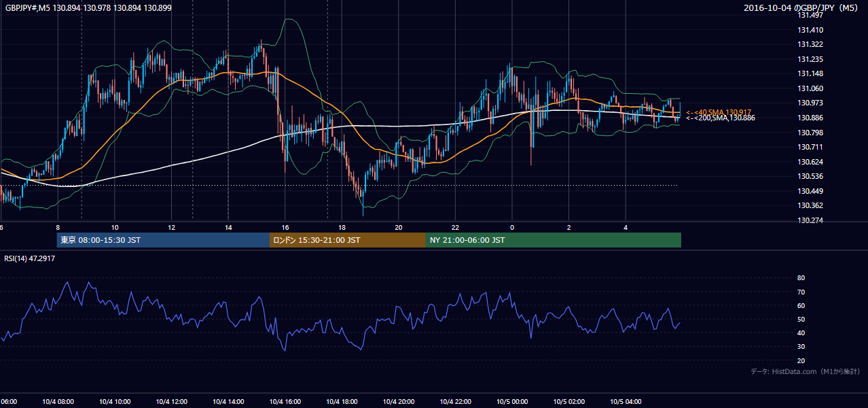Click the 131.322 price axis label

click(x=810, y=44)
